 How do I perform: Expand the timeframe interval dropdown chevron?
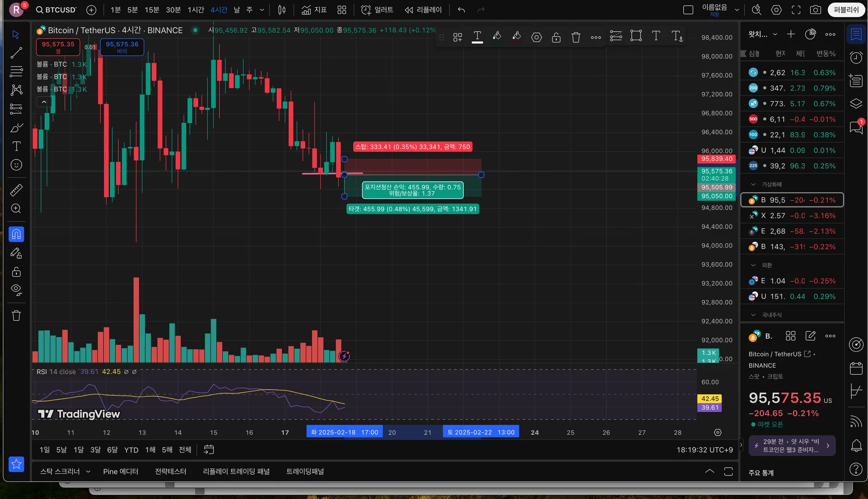tap(262, 10)
